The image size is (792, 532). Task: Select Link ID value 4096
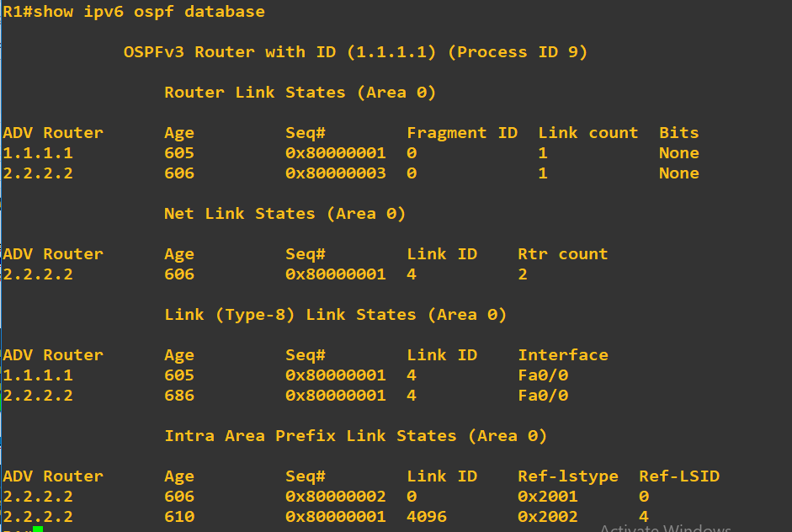pyautogui.click(x=427, y=517)
